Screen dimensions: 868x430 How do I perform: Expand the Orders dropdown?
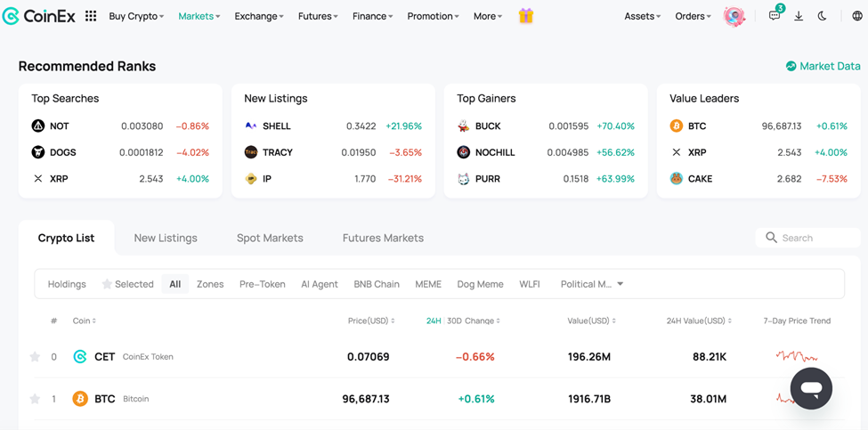pyautogui.click(x=694, y=16)
